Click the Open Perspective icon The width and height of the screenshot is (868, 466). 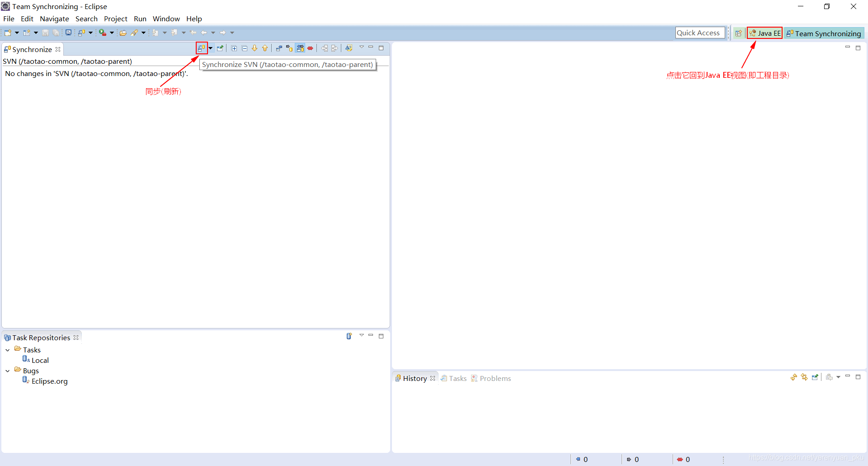click(x=739, y=33)
